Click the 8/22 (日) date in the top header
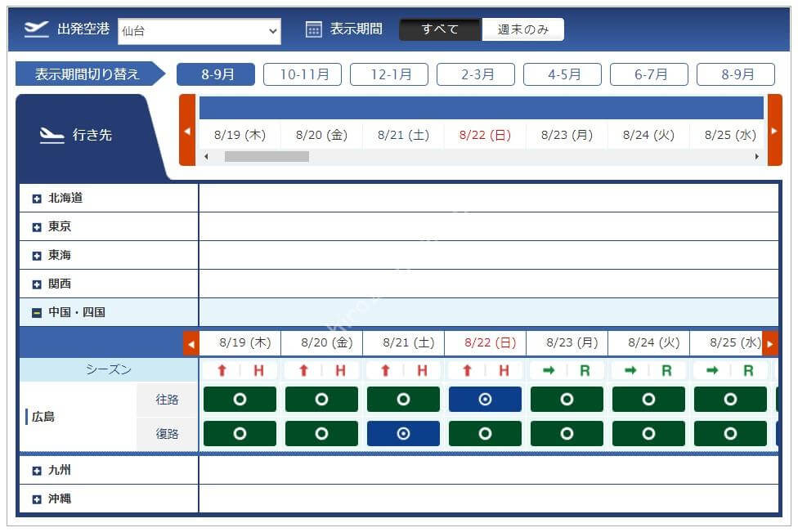798x532 pixels. pos(485,135)
